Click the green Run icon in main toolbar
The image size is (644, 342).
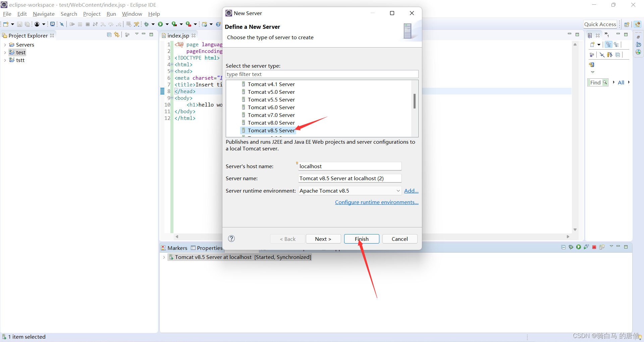click(x=160, y=24)
